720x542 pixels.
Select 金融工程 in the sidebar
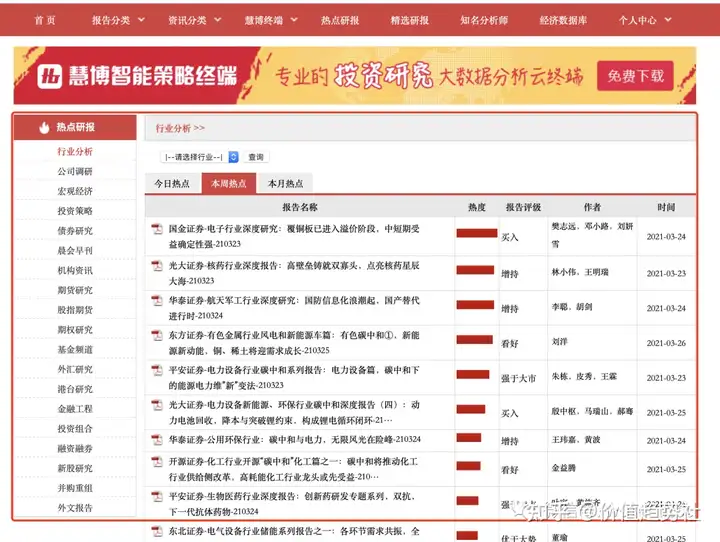point(75,409)
